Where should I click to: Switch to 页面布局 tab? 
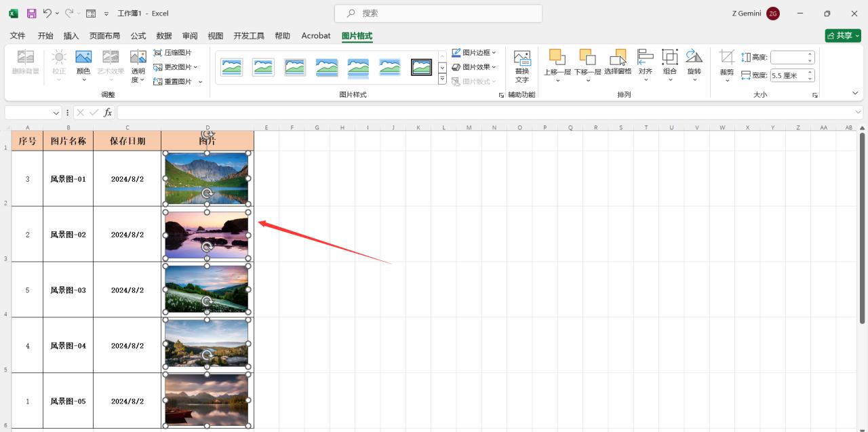[x=104, y=36]
